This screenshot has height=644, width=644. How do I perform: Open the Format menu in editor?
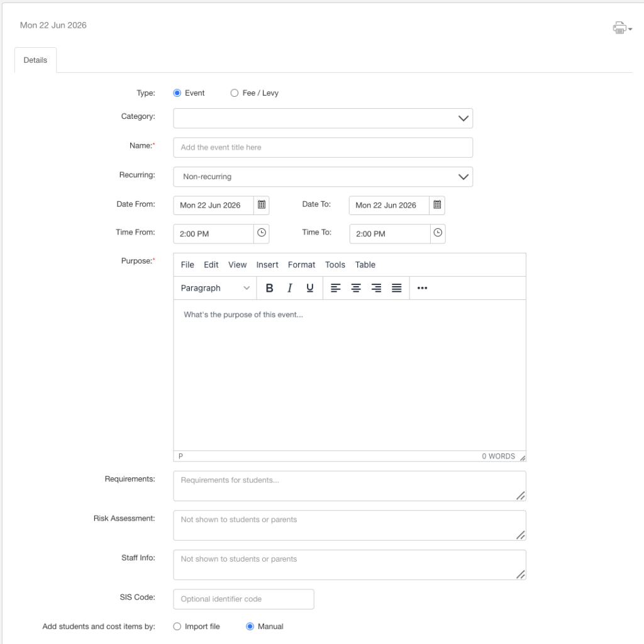(301, 265)
